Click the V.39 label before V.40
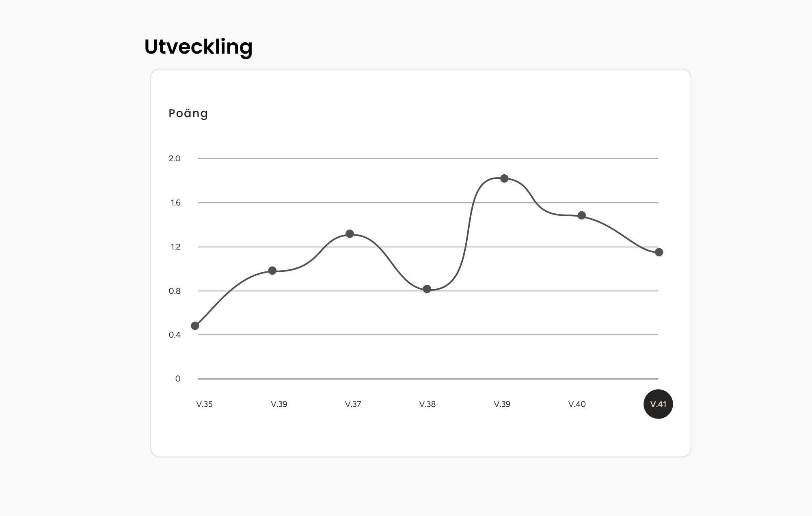812x516 pixels. click(502, 404)
